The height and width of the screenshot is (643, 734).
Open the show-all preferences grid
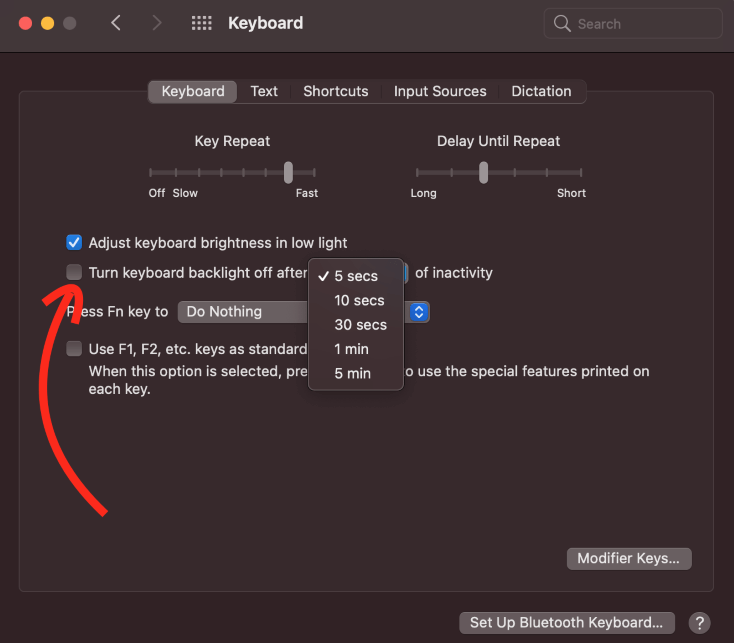[201, 23]
